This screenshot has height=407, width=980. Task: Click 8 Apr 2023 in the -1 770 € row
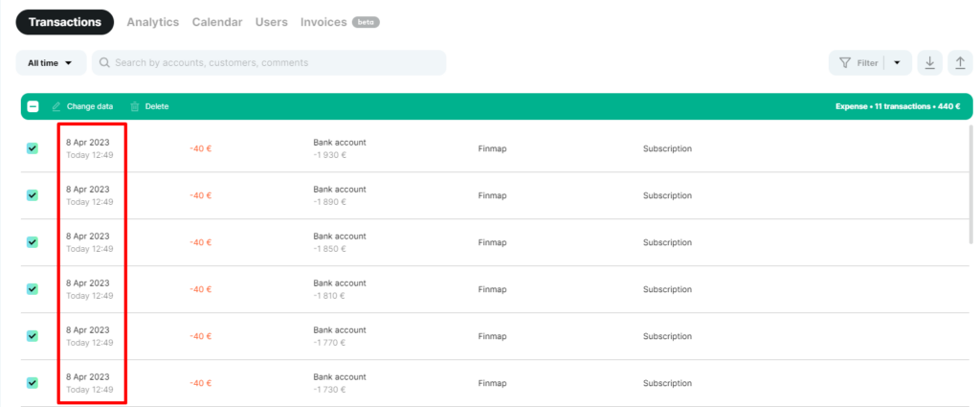(x=87, y=330)
